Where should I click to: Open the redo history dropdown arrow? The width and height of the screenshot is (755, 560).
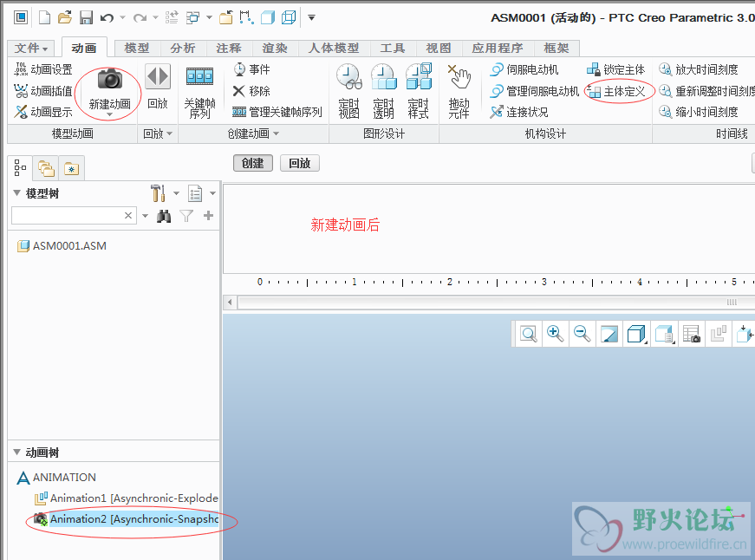[155, 18]
